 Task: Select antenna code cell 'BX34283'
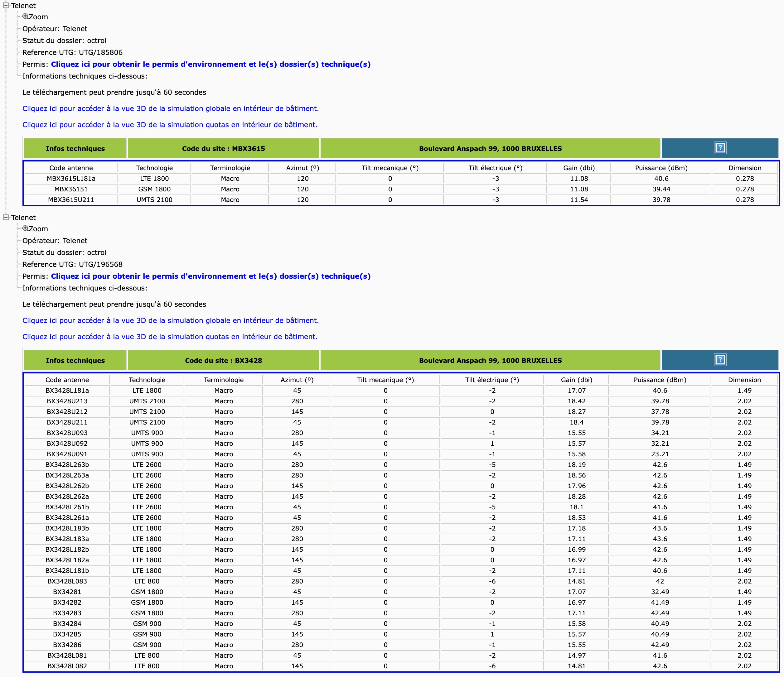[67, 613]
